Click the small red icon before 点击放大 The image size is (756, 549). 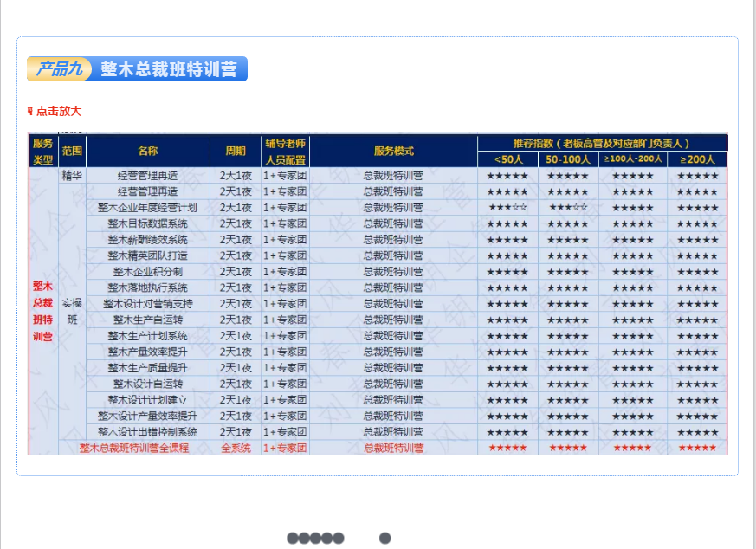coord(30,111)
